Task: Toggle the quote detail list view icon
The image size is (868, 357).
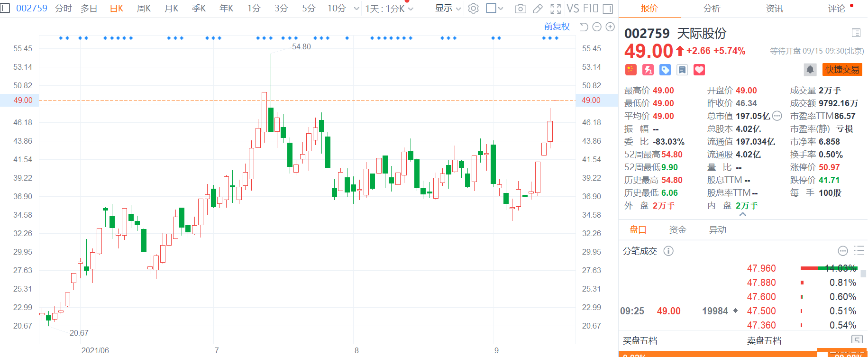Action: click(x=856, y=33)
